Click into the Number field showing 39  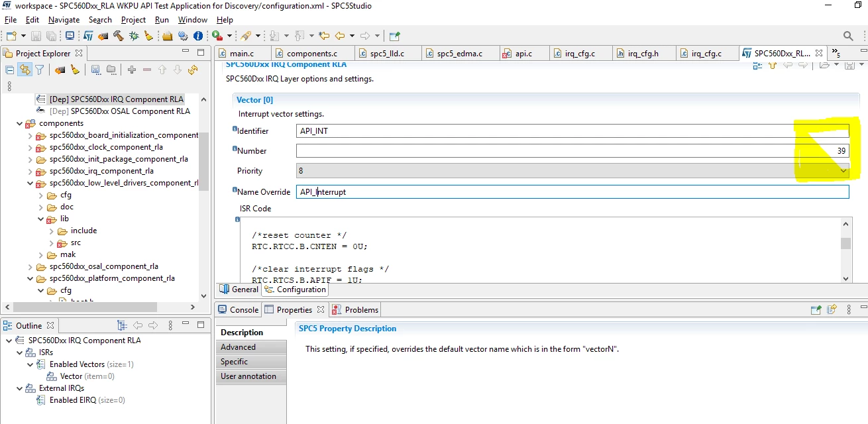click(572, 151)
